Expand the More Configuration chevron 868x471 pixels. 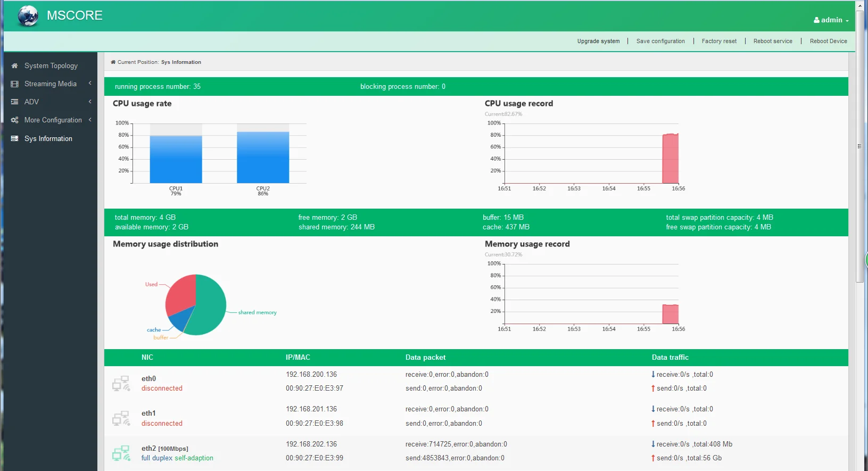coord(90,120)
